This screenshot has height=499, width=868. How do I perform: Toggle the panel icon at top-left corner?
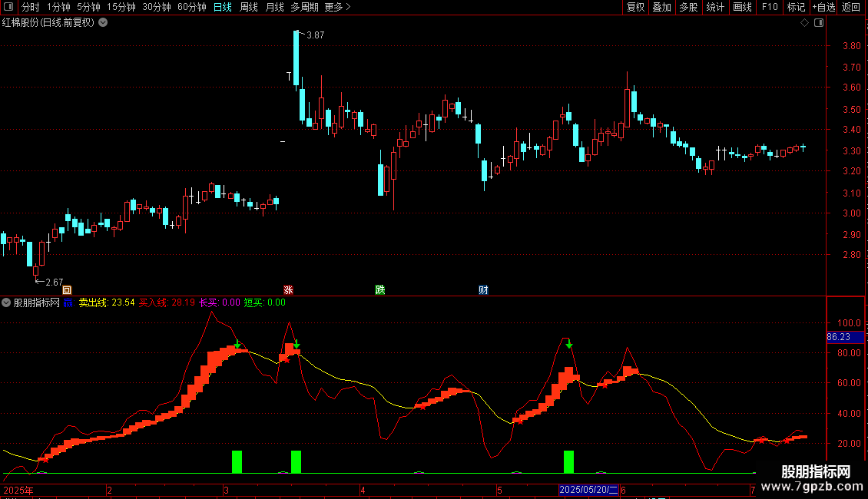pos(8,7)
